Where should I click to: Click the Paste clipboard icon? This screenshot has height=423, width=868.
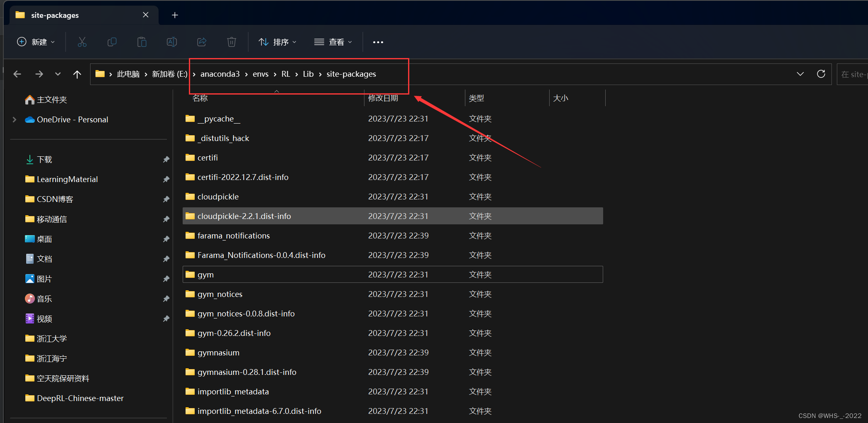142,42
